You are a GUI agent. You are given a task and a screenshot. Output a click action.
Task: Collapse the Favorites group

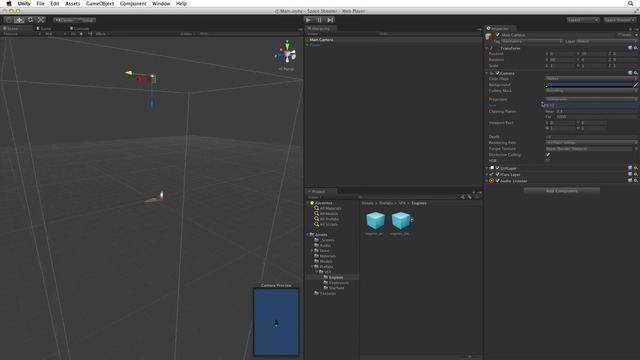coord(307,203)
